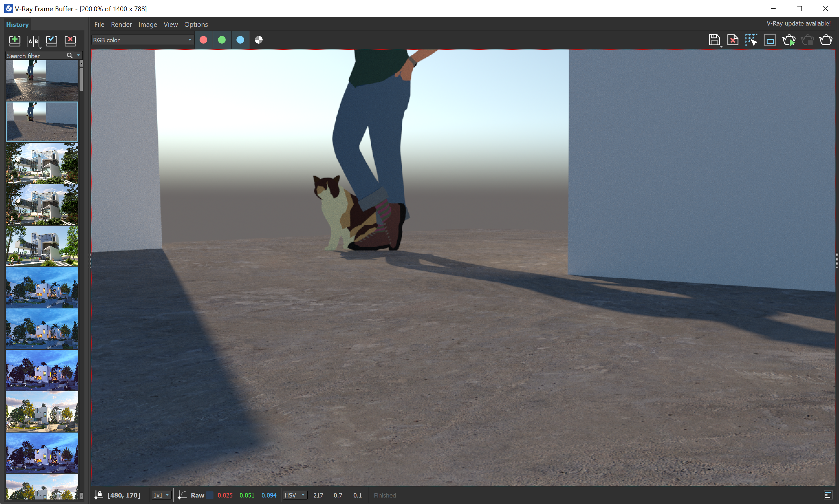Click the left history panel splitter handle
The height and width of the screenshot is (504, 839).
coord(89,260)
